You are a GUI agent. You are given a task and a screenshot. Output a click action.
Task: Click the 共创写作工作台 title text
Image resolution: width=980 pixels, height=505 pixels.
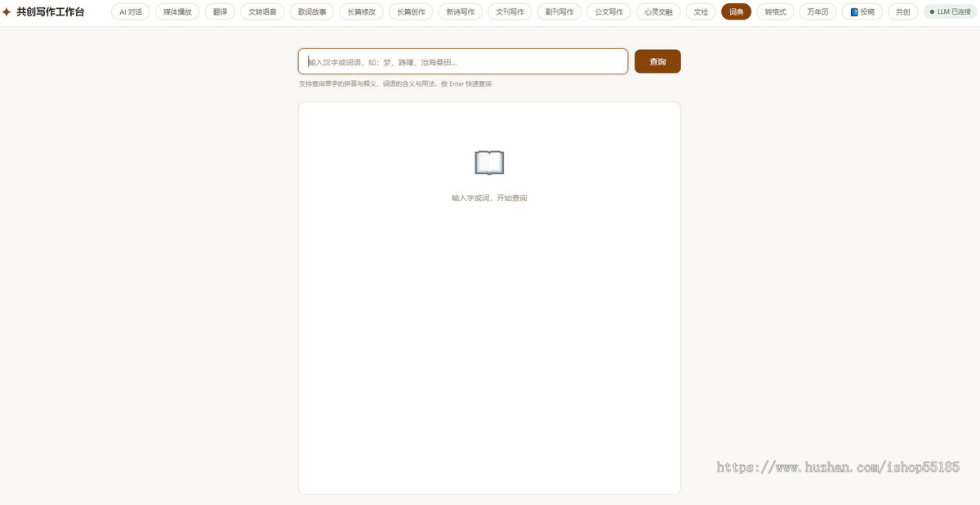tap(50, 12)
